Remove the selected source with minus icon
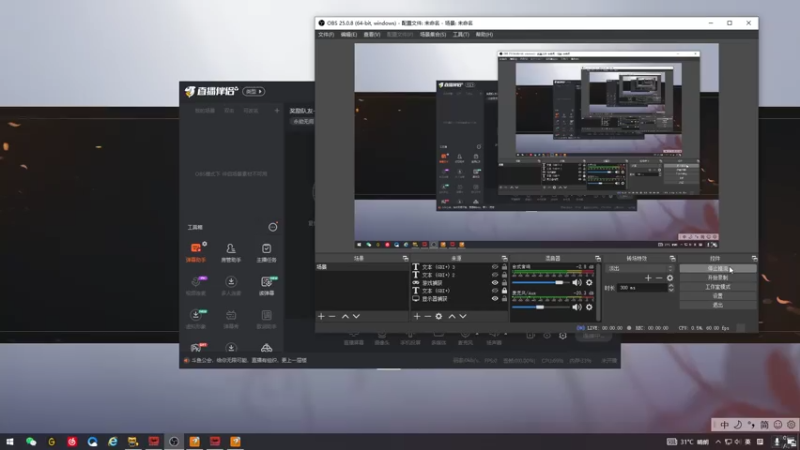 (428, 316)
